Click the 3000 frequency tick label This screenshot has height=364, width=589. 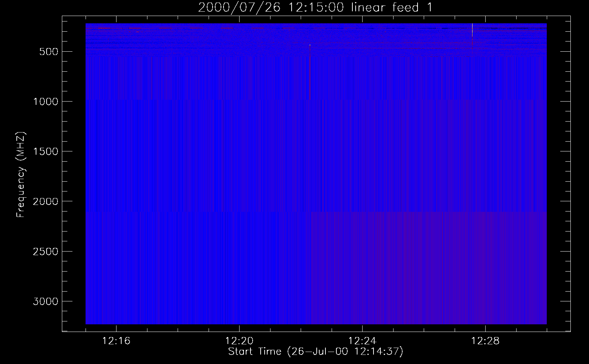coord(46,301)
